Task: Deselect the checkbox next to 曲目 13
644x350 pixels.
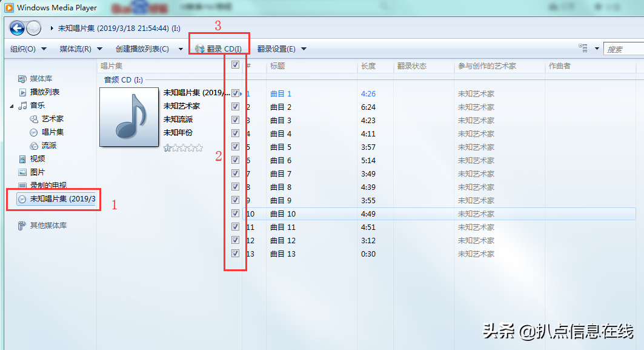Action: pyautogui.click(x=234, y=254)
